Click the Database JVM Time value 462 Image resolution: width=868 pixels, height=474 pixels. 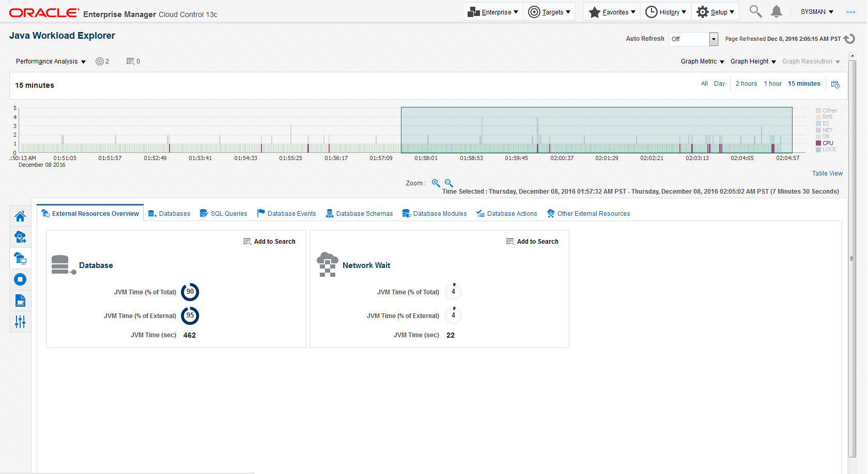click(190, 335)
